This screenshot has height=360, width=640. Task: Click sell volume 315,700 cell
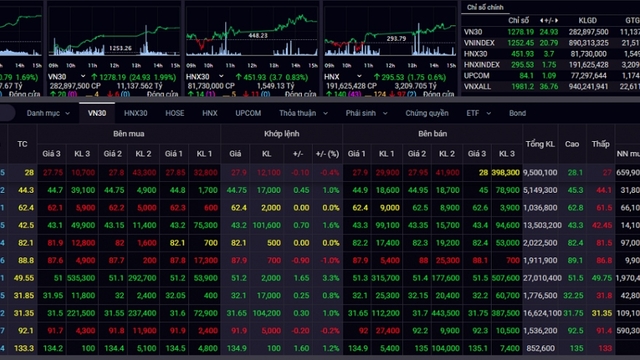385,278
